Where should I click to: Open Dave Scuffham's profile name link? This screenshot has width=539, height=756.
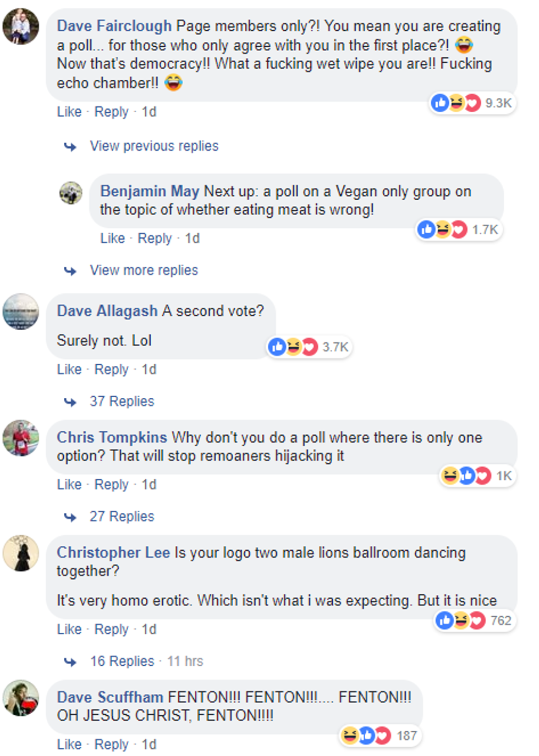coord(110,697)
